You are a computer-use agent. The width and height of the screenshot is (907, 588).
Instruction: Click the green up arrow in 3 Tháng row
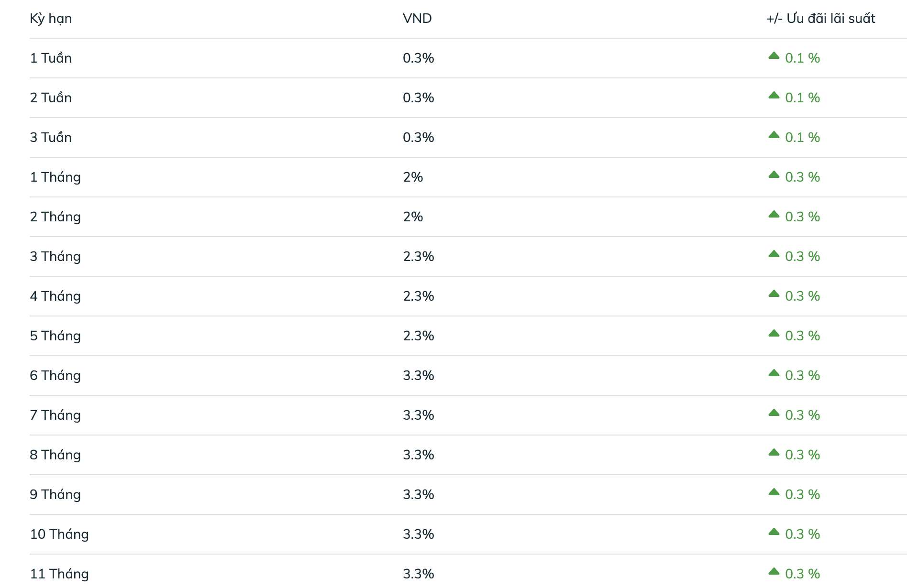click(774, 254)
